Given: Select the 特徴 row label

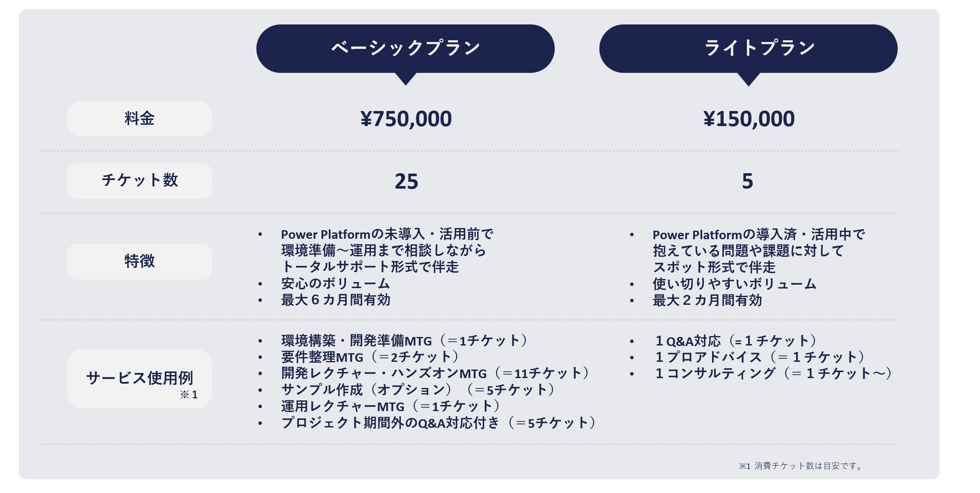Looking at the screenshot, I should (139, 262).
